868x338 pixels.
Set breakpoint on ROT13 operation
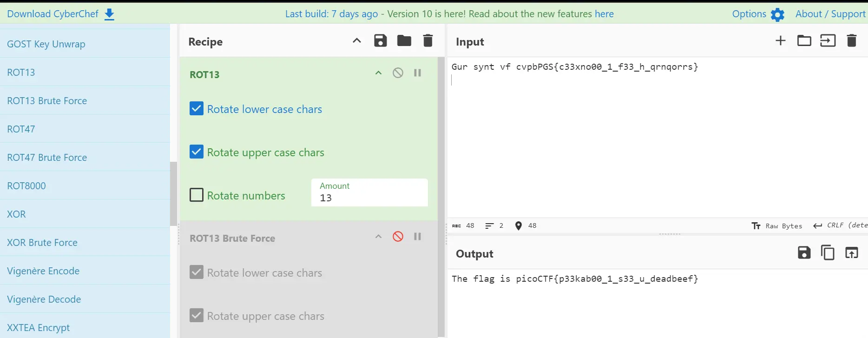point(417,73)
